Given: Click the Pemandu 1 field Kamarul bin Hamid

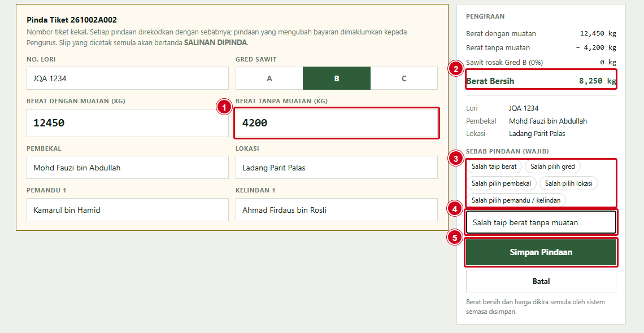Looking at the screenshot, I should (128, 210).
